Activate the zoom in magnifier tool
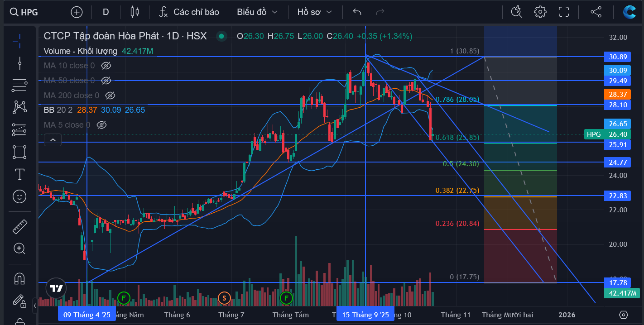The image size is (644, 325). tap(19, 248)
